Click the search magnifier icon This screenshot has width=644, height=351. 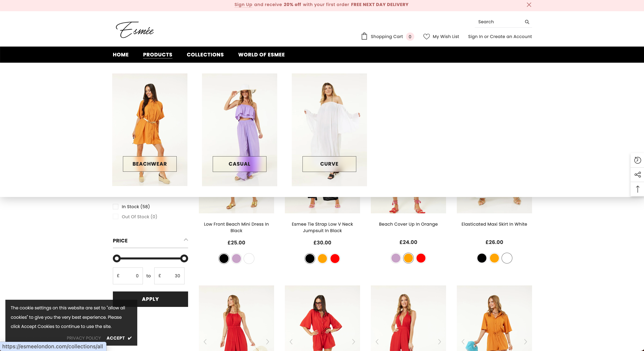(527, 22)
